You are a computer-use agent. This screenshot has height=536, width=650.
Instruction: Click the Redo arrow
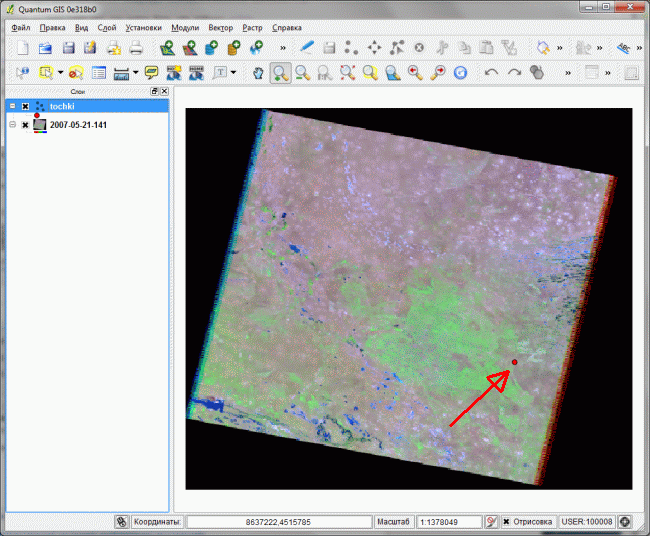(514, 73)
